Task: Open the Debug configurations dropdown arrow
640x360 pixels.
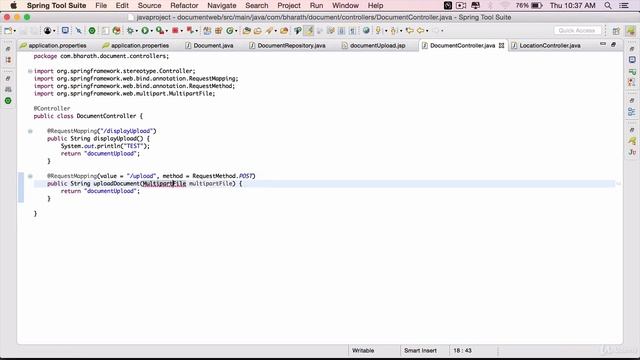Action: click(x=136, y=31)
